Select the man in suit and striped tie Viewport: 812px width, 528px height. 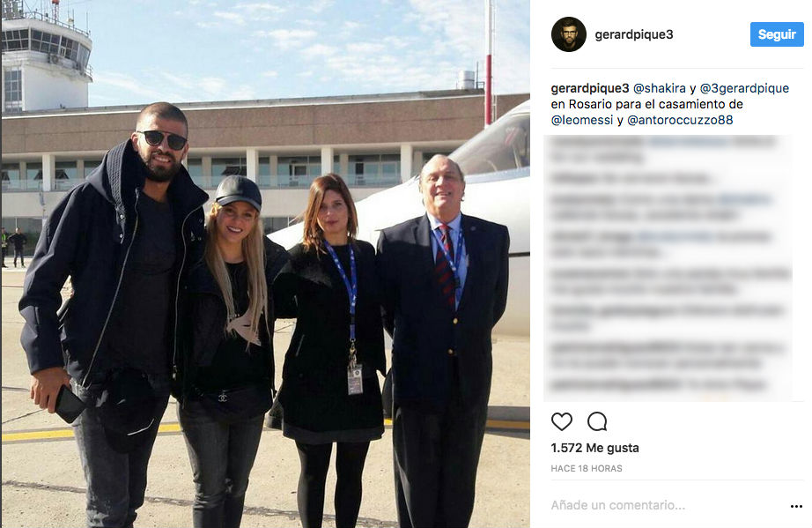[445, 342]
